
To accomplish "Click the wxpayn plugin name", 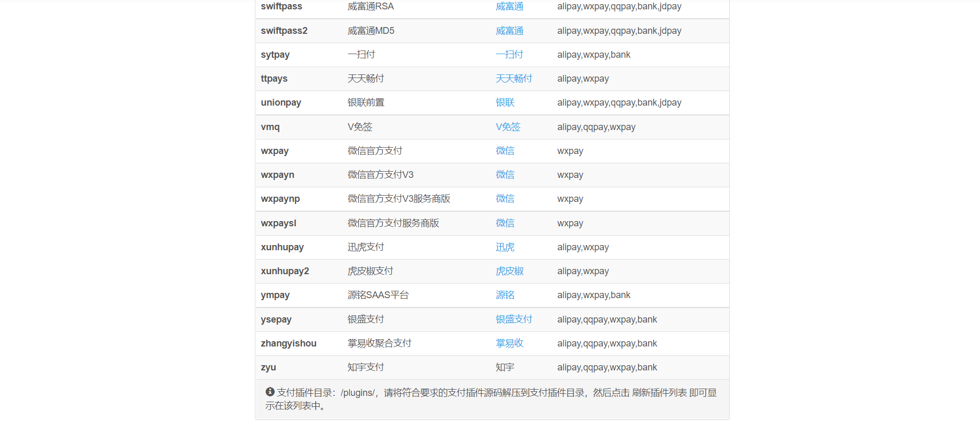I will (277, 175).
